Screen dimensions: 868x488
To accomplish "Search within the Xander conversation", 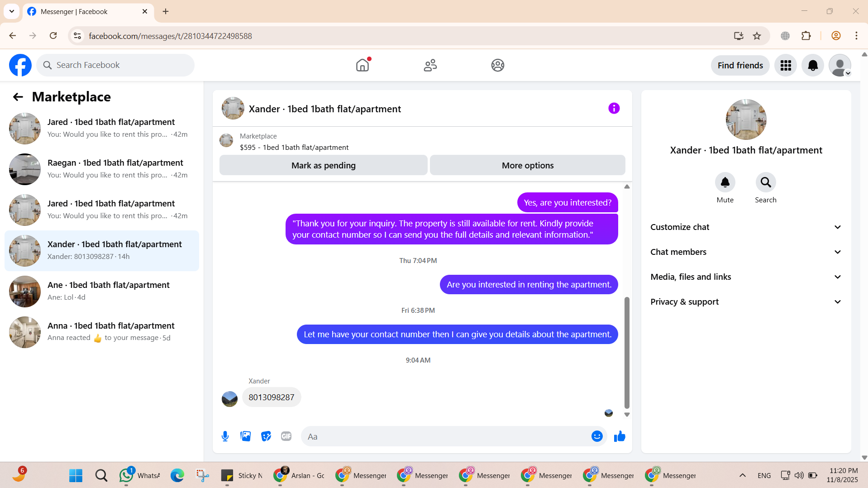I will (x=766, y=182).
